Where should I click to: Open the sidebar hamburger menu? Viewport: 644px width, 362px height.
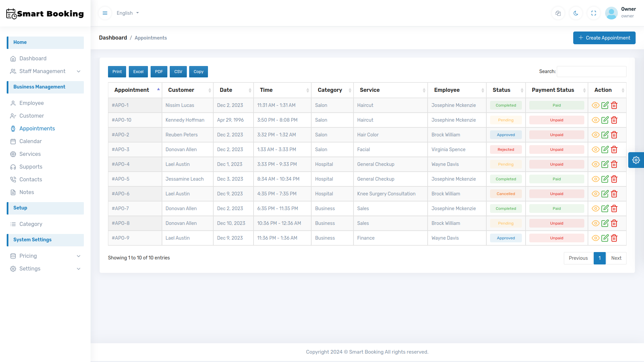coord(105,13)
